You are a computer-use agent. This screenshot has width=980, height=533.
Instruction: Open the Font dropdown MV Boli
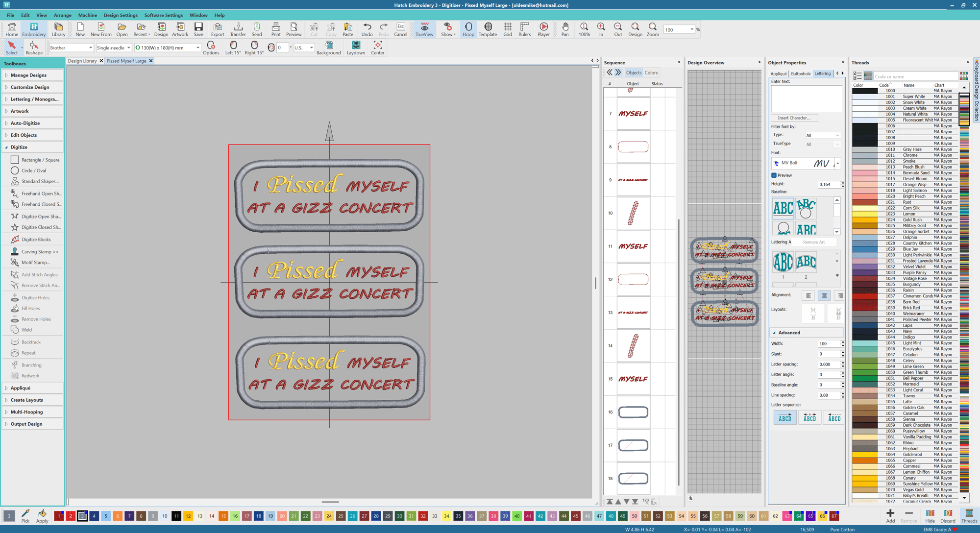pos(837,163)
